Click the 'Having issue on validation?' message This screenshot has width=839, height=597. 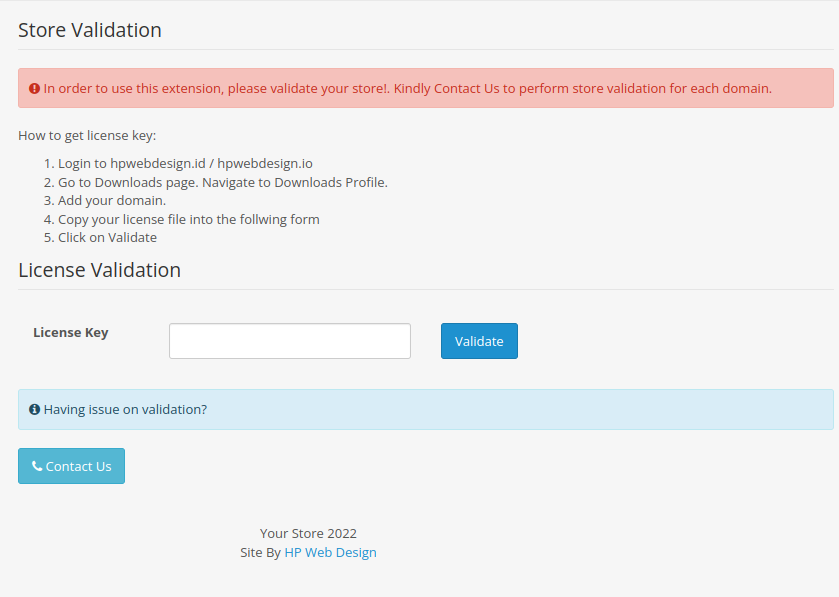pyautogui.click(x=125, y=410)
